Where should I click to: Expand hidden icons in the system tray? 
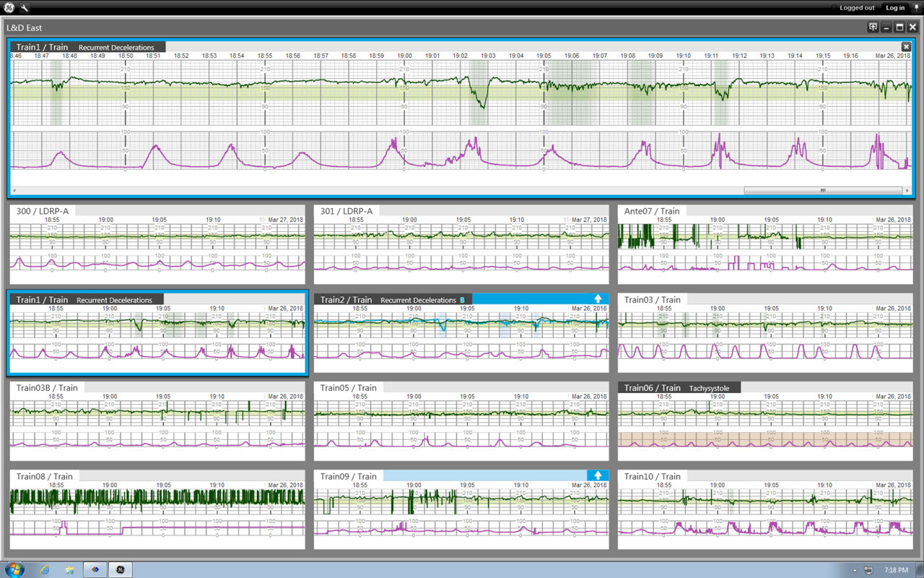click(855, 569)
